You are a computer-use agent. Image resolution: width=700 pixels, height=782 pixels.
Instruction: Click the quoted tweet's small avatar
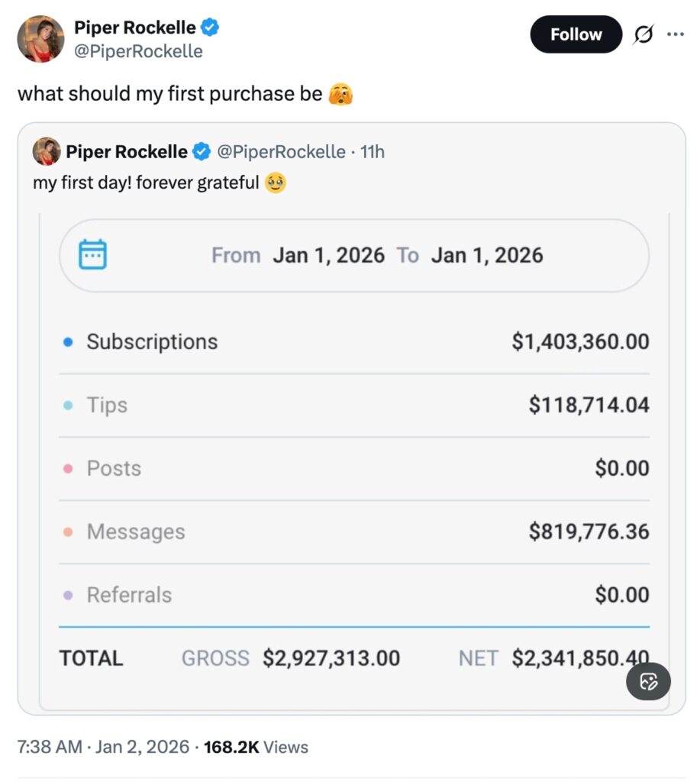(x=47, y=152)
